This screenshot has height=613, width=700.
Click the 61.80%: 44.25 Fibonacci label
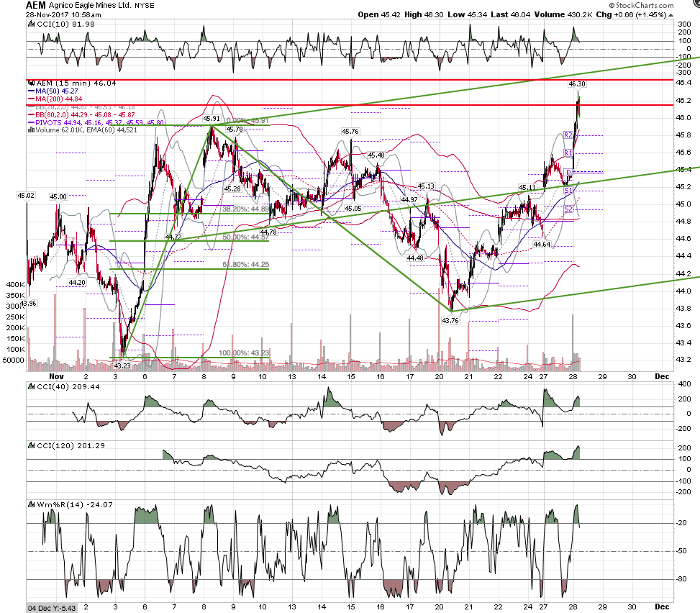coord(245,264)
